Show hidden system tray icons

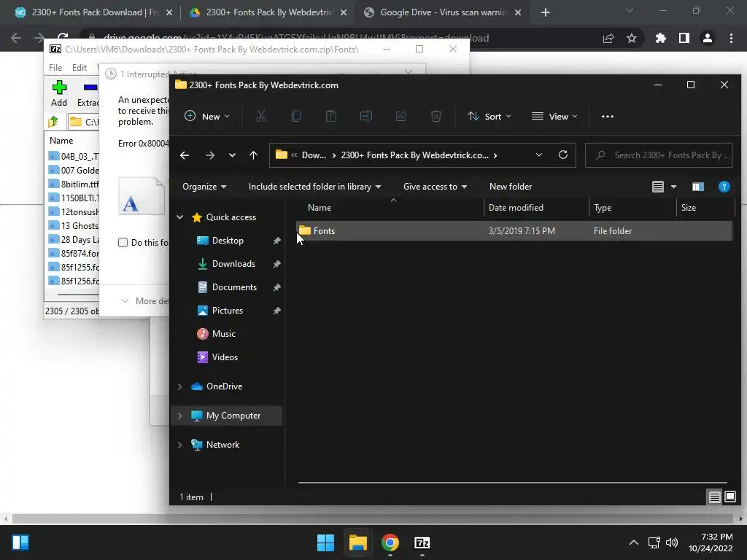tap(634, 542)
